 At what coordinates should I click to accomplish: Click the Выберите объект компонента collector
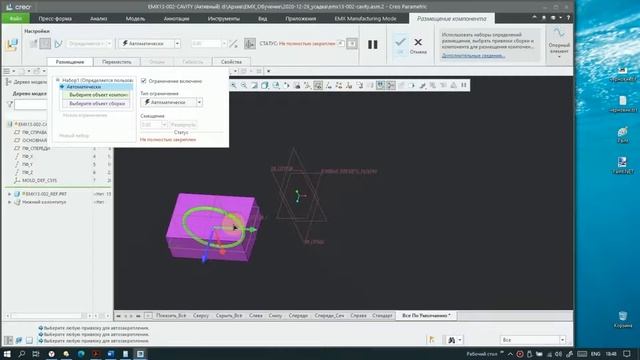(96, 95)
